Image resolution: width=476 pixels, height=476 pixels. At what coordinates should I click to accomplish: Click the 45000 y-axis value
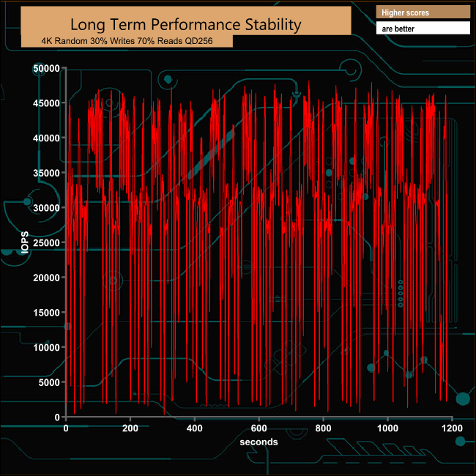(x=46, y=103)
